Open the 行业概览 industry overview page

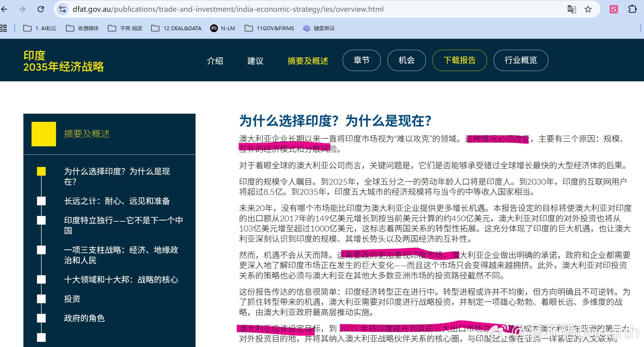coord(520,60)
